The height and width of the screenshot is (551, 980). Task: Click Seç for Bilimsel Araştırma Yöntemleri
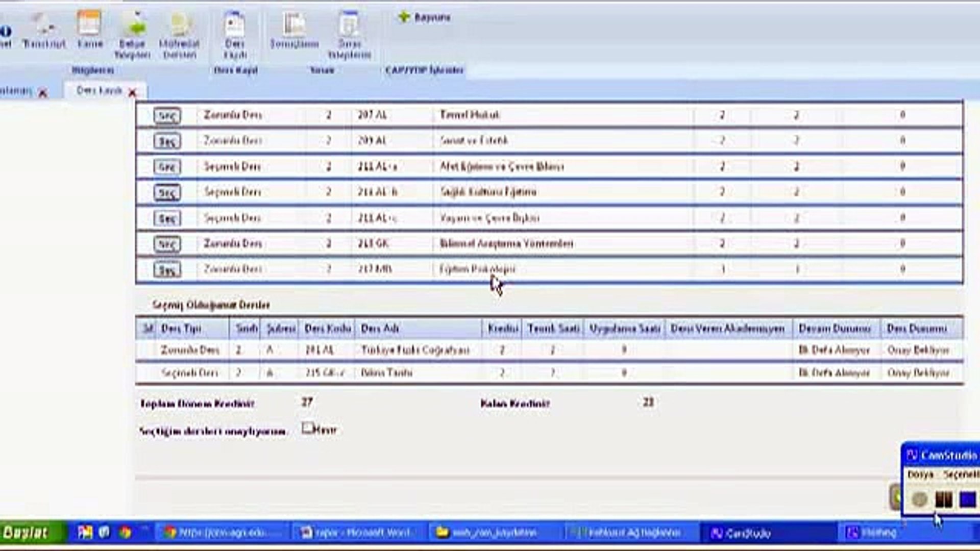(x=167, y=244)
